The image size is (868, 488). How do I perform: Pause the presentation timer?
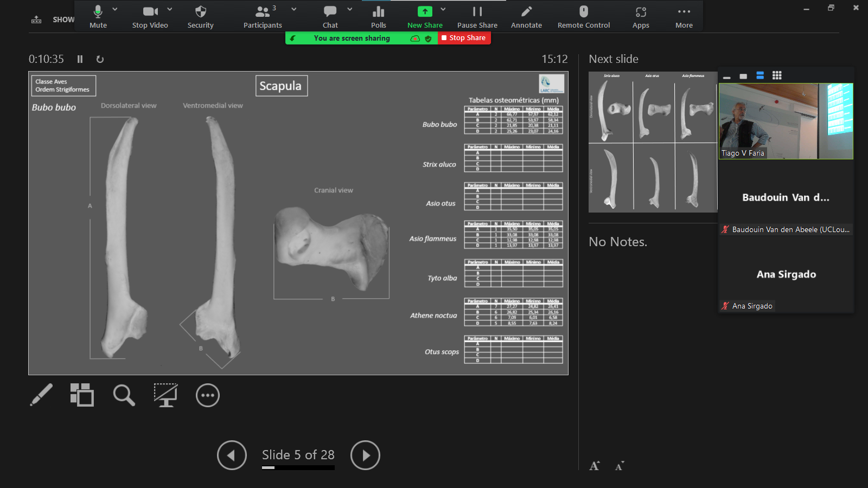(80, 59)
